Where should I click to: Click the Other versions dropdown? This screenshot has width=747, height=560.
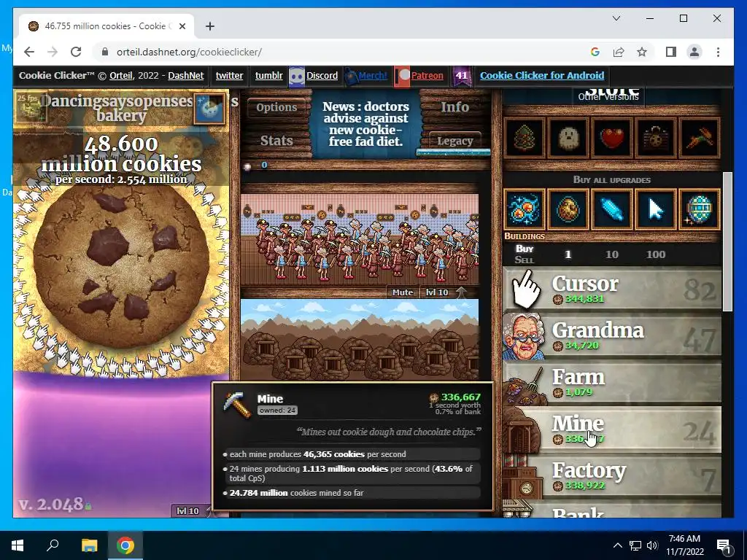tap(608, 97)
